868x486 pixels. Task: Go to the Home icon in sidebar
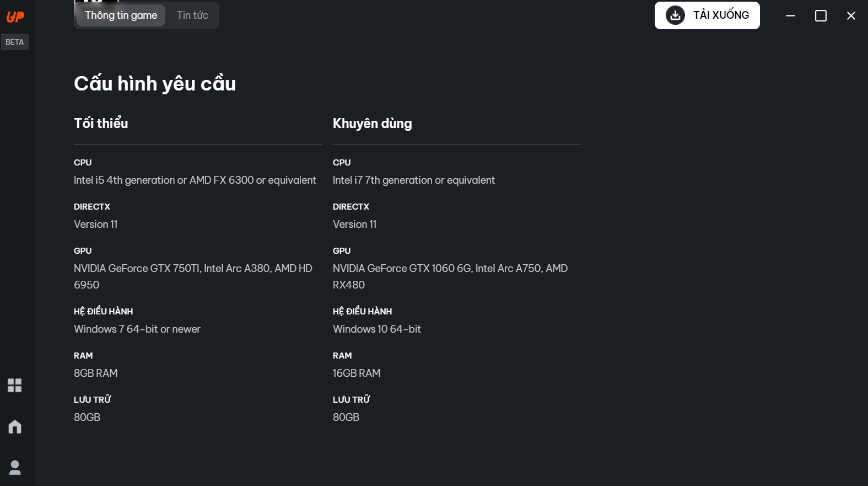tap(15, 426)
